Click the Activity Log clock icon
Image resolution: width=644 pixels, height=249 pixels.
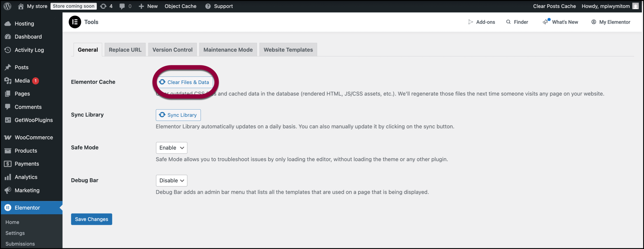[8, 50]
